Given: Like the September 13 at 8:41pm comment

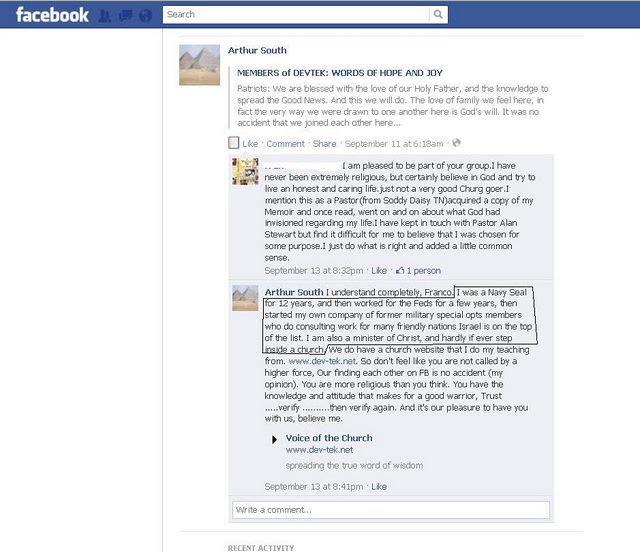Looking at the screenshot, I should [379, 487].
